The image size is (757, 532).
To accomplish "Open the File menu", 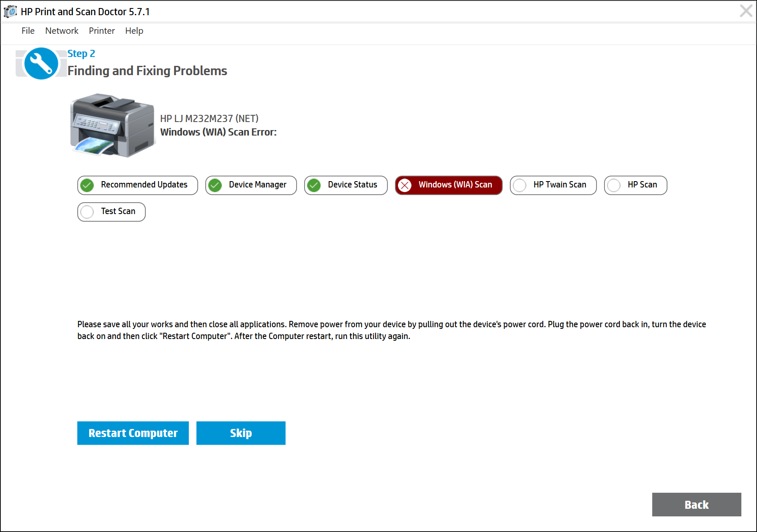I will click(28, 30).
